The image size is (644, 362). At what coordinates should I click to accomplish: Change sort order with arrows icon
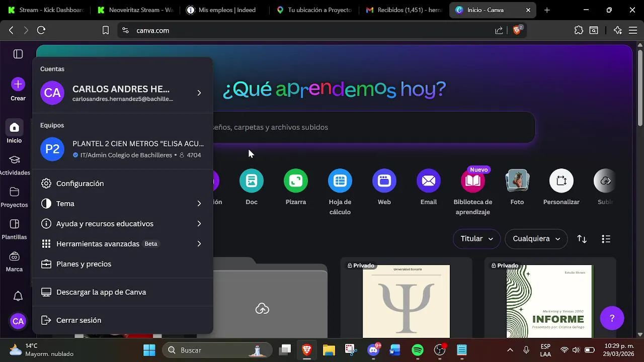click(x=582, y=239)
